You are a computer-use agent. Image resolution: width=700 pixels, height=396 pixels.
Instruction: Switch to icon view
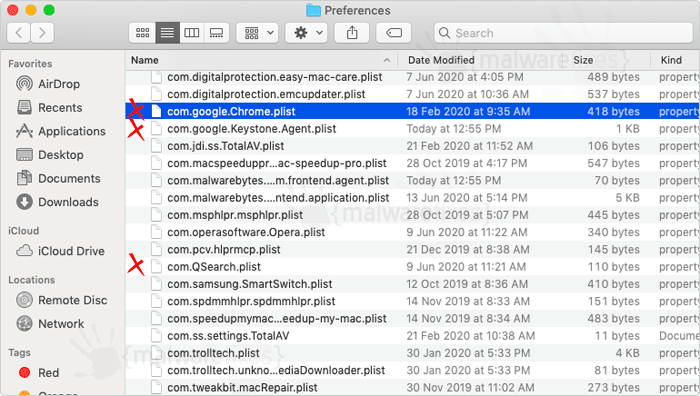142,33
